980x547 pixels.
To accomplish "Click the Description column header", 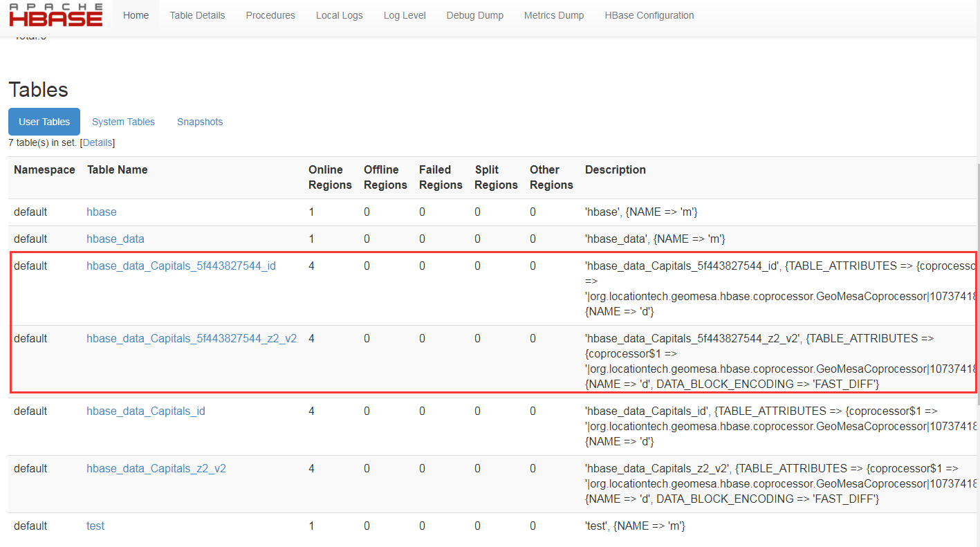I will tap(616, 169).
